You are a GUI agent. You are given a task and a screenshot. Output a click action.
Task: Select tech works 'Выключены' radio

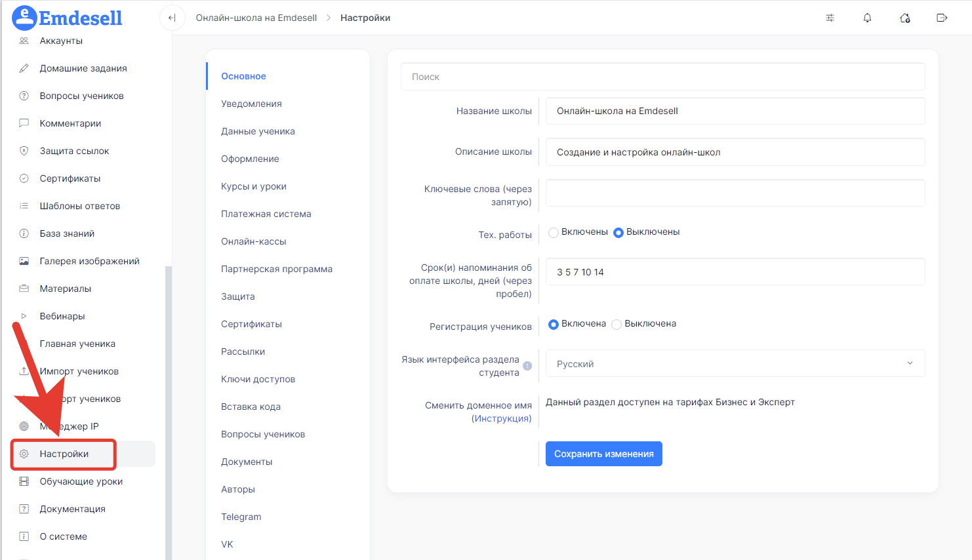tap(618, 232)
